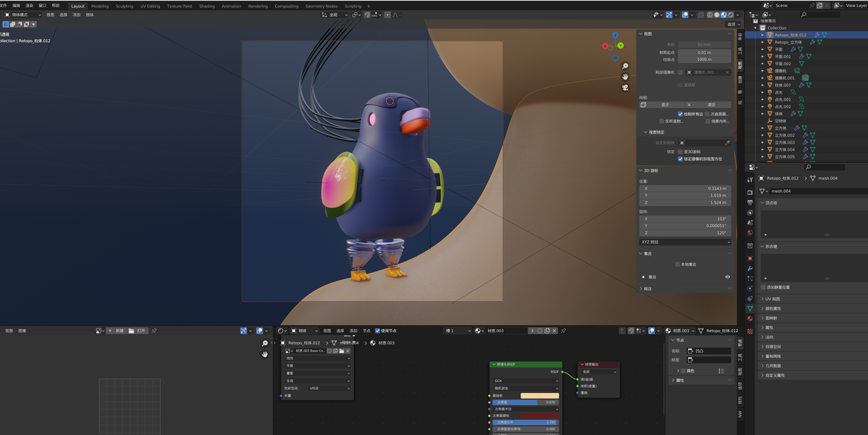Screen dimensions: 868x435
Task: Open Particles properties tab icon
Action: (x=750, y=278)
